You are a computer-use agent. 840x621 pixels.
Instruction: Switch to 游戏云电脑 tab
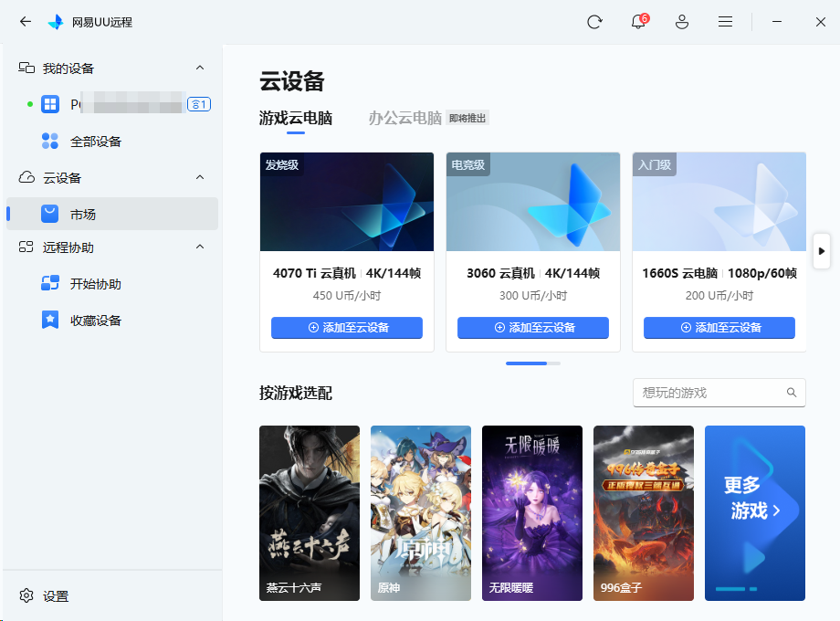[296, 118]
